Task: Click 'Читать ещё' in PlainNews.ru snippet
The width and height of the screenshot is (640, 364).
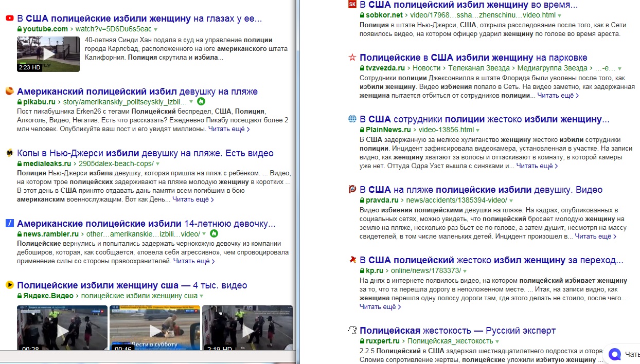Action: [537, 166]
